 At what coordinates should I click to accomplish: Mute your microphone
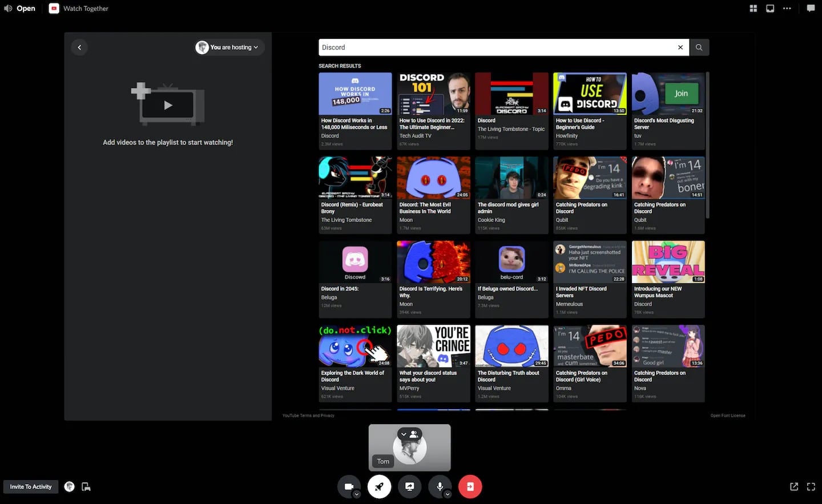click(440, 486)
